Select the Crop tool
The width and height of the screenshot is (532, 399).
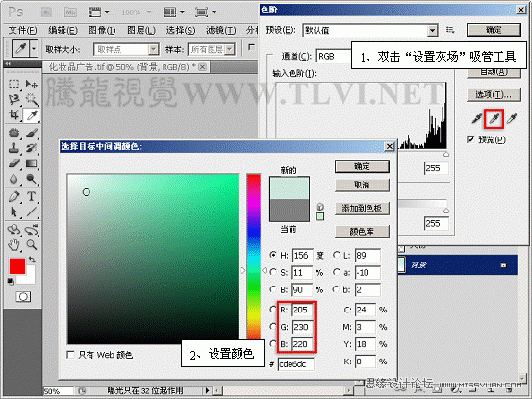point(14,115)
